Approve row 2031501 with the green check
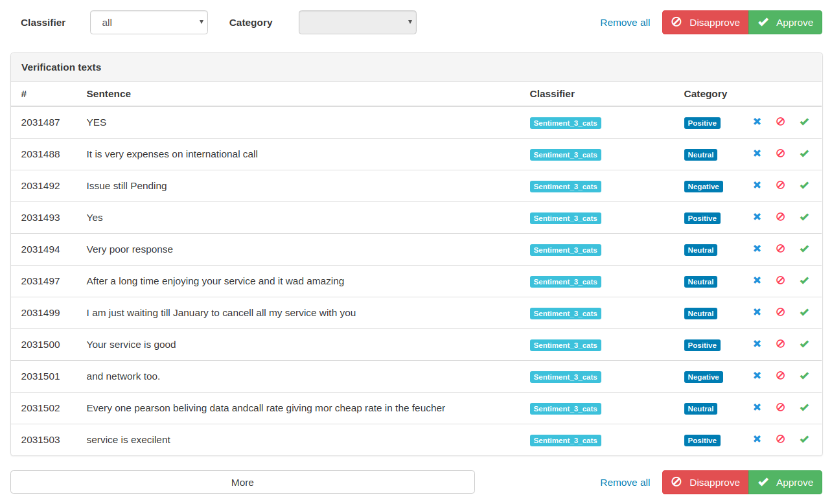The height and width of the screenshot is (504, 832). [804, 376]
